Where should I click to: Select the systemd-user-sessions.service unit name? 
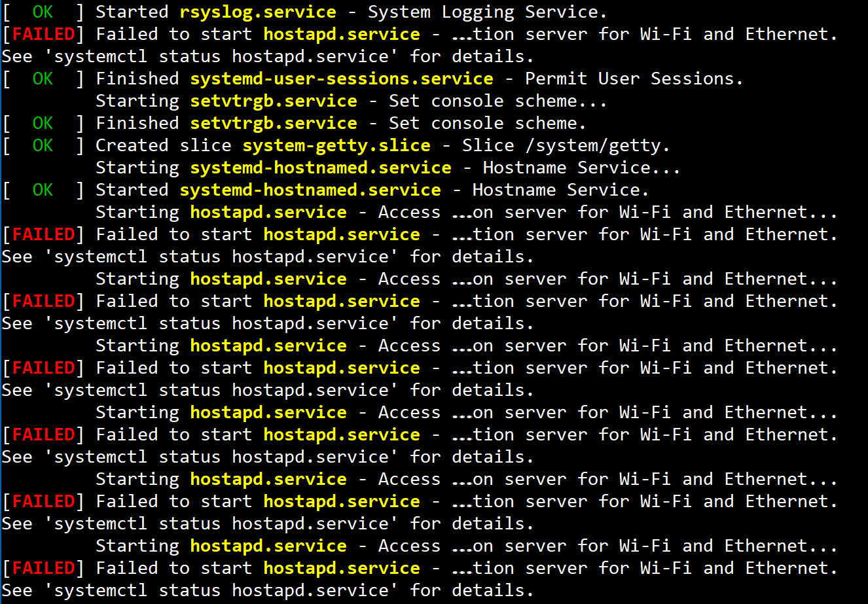pos(342,79)
